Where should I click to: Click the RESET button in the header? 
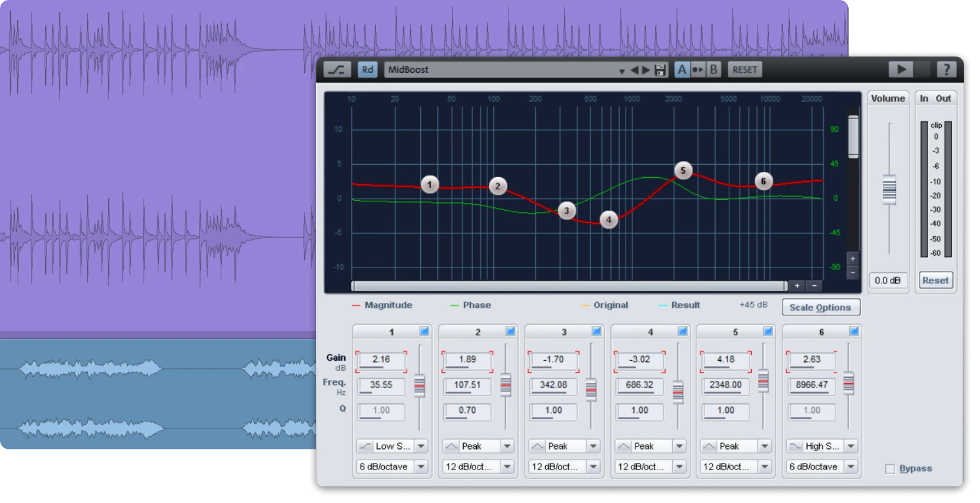[x=745, y=69]
